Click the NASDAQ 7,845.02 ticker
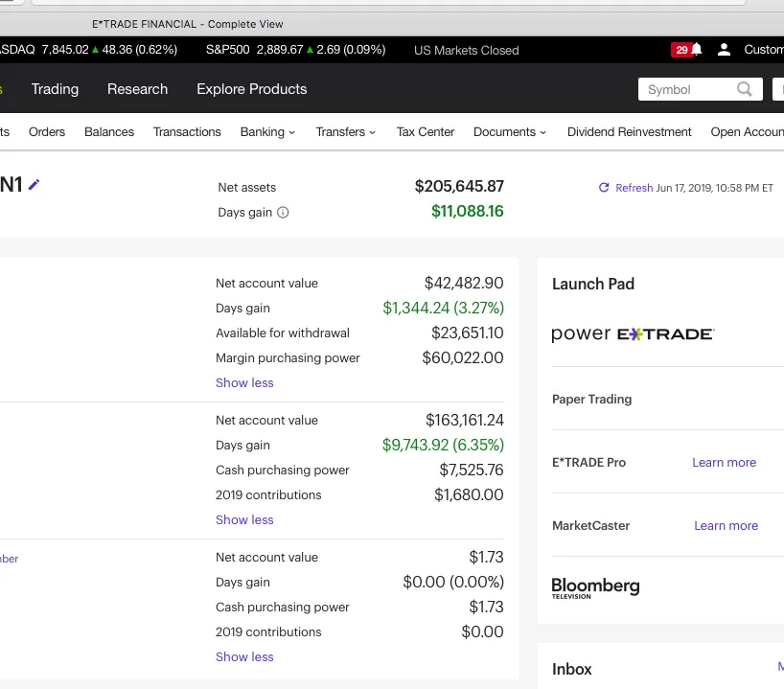The height and width of the screenshot is (689, 784). pos(88,50)
